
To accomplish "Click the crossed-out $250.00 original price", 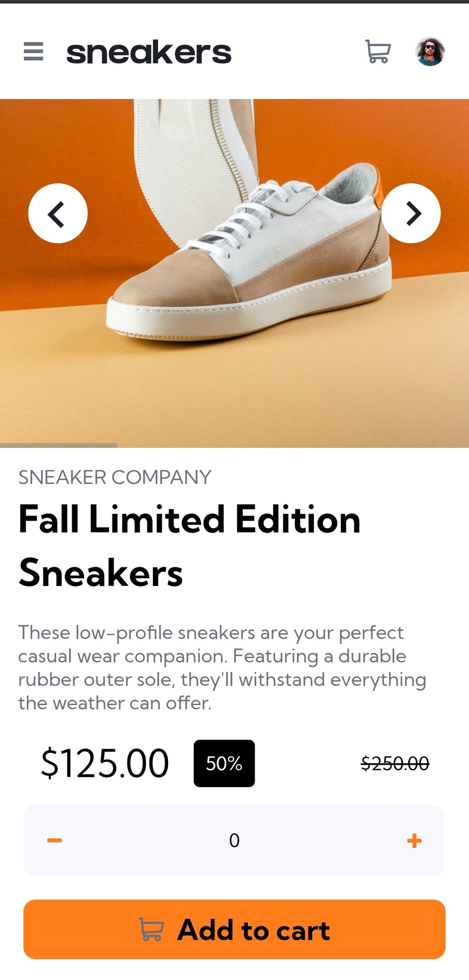I will pyautogui.click(x=395, y=763).
